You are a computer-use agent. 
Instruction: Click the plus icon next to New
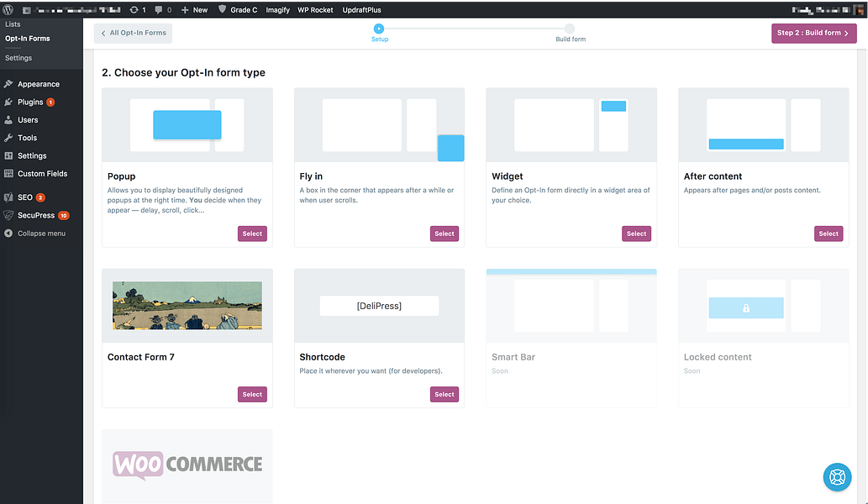(x=185, y=9)
